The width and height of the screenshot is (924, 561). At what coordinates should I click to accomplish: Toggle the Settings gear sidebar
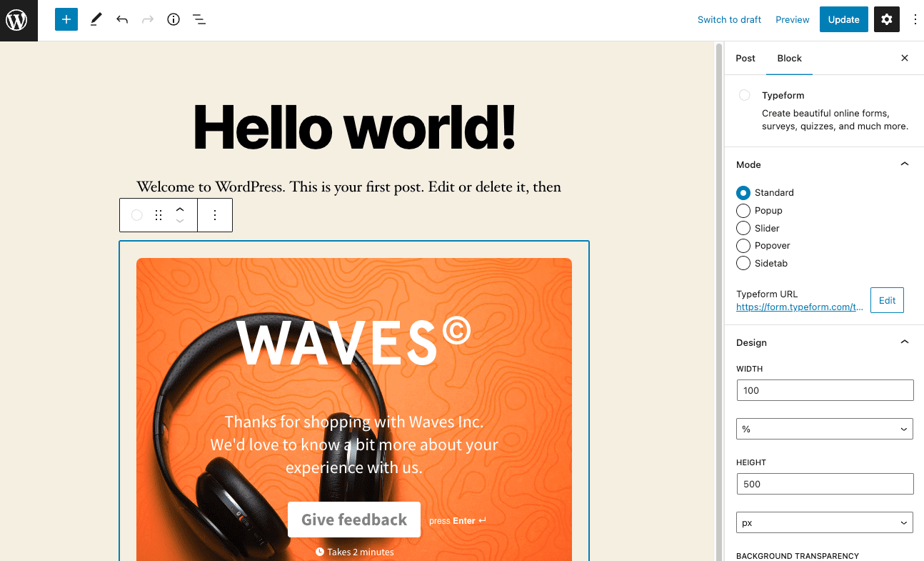tap(887, 20)
